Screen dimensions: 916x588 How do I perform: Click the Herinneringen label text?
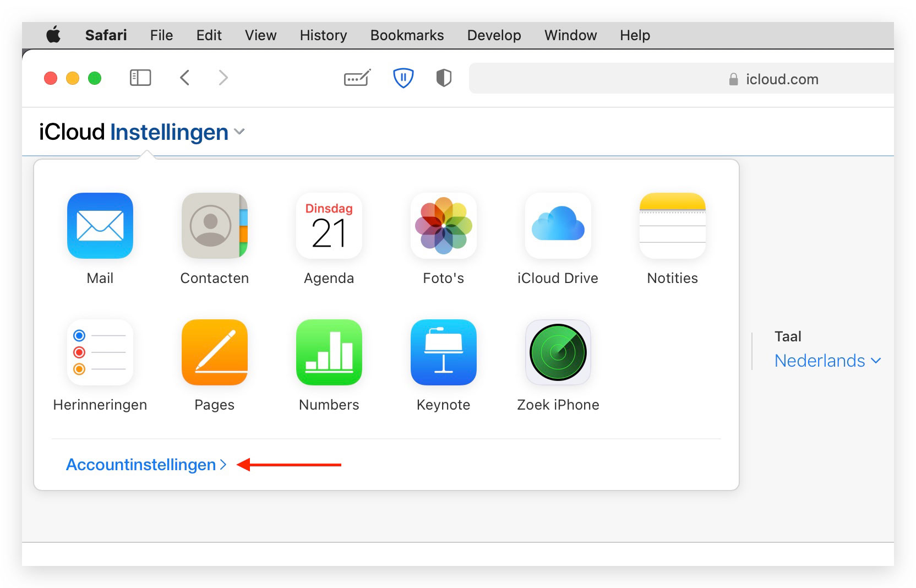click(100, 405)
